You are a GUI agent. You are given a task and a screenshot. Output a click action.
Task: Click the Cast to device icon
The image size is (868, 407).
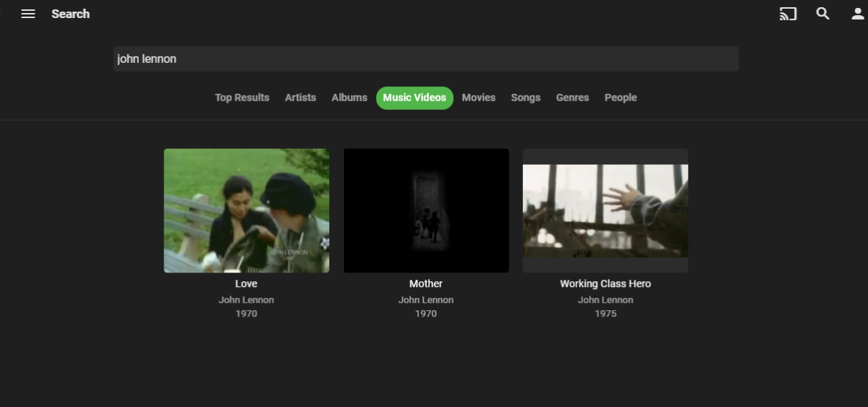coord(788,14)
